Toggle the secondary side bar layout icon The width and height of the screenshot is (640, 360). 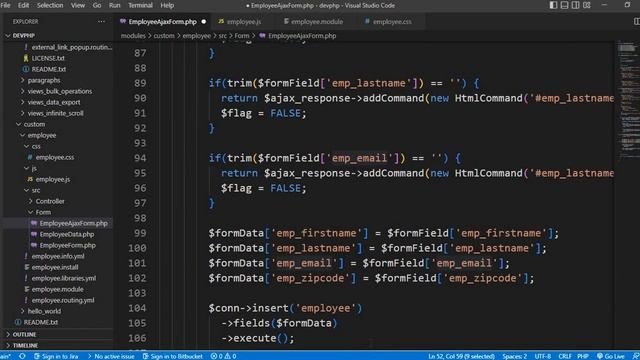[x=576, y=5]
